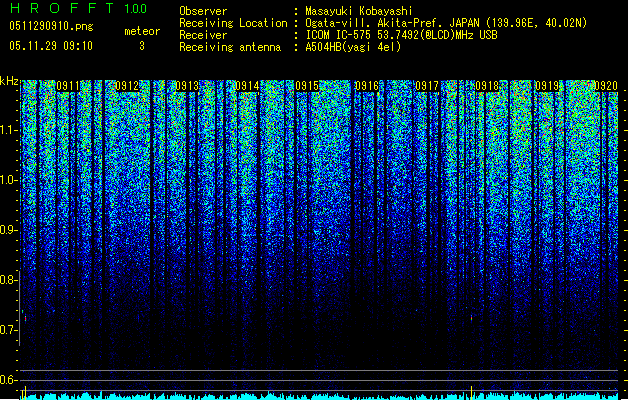Click the 0913 time marker
This screenshot has height=400, width=629.
[x=187, y=86]
